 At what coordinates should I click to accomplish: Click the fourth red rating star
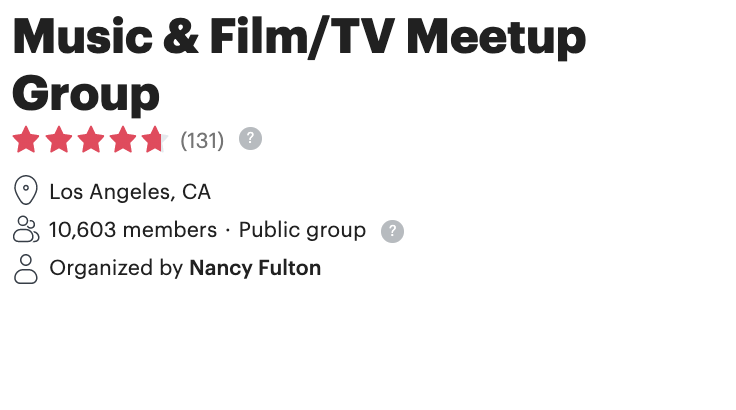click(123, 140)
